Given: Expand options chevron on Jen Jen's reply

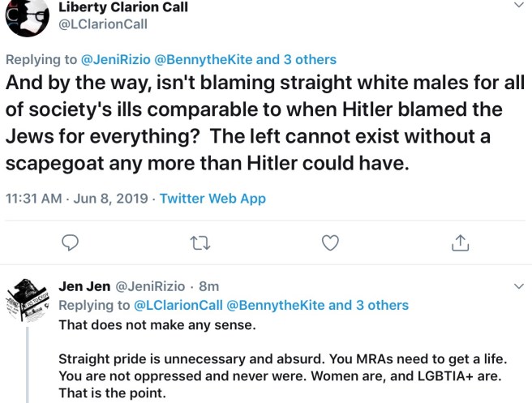Looking at the screenshot, I should pyautogui.click(x=520, y=286).
